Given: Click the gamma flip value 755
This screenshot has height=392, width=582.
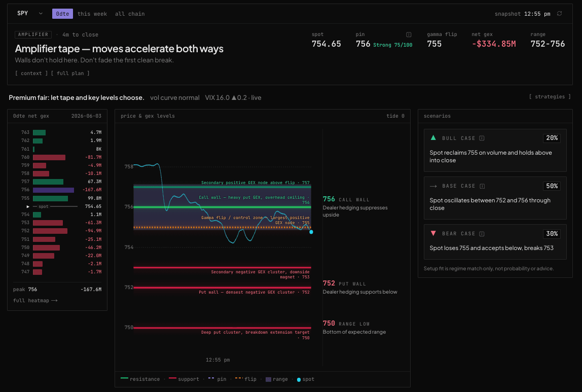Looking at the screenshot, I should pos(434,44).
